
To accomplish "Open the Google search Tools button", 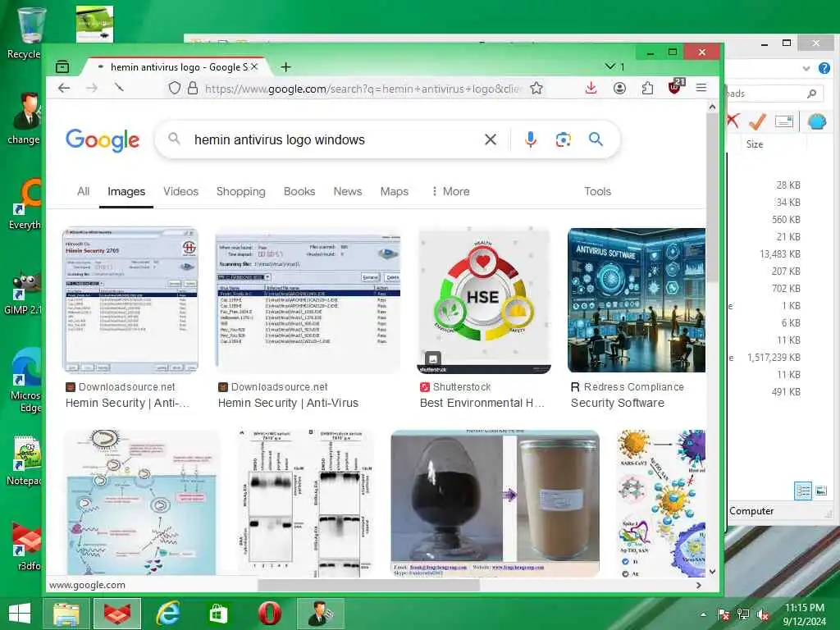I will (x=597, y=192).
